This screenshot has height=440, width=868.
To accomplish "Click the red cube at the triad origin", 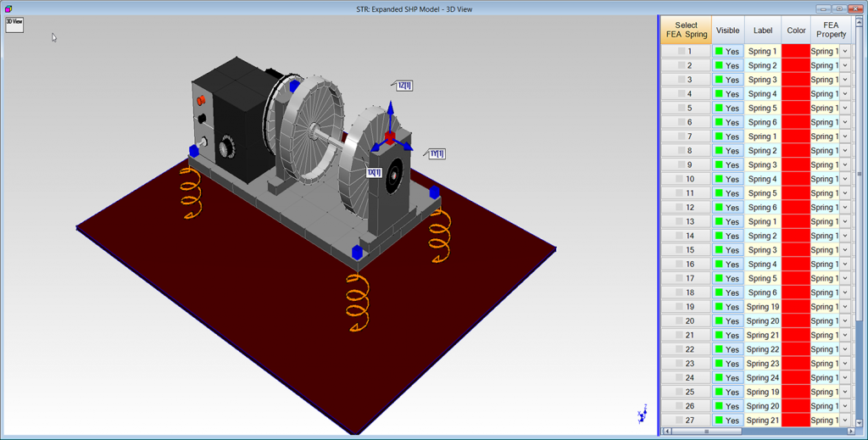I will tap(390, 137).
